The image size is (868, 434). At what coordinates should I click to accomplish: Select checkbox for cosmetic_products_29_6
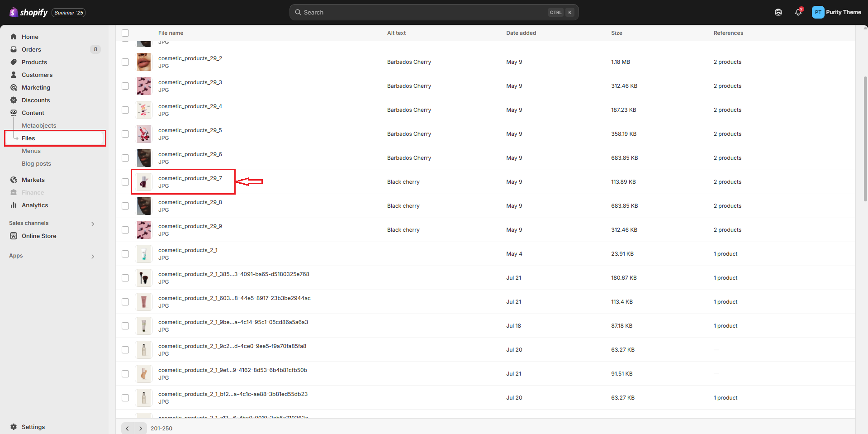pyautogui.click(x=125, y=158)
